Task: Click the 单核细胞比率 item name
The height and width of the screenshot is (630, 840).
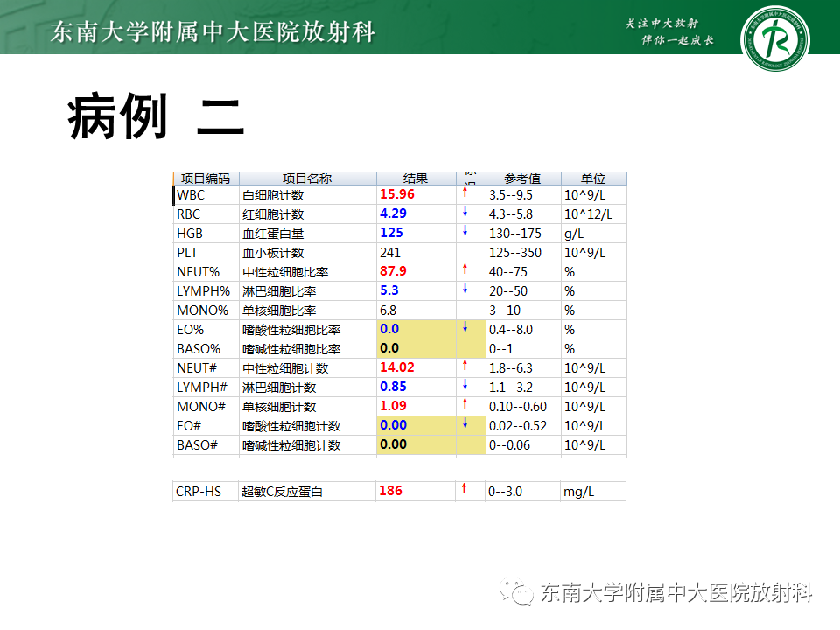Action: [x=279, y=311]
